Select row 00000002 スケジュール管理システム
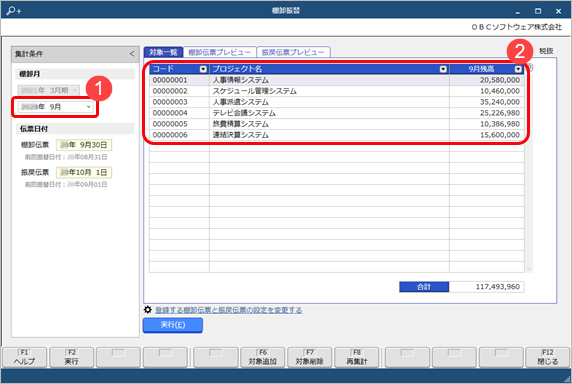572x384 pixels. point(336,91)
